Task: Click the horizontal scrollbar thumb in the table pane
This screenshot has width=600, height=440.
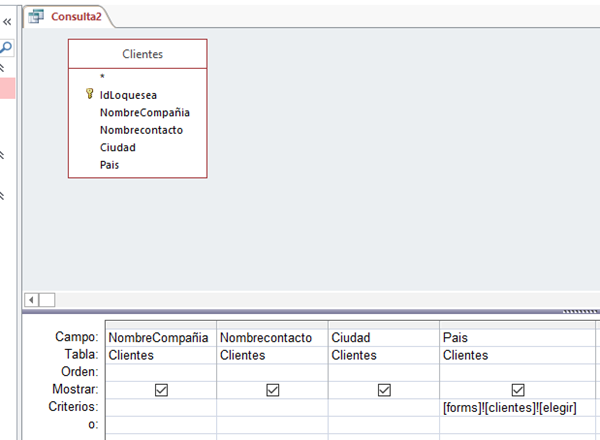Action: tap(47, 299)
